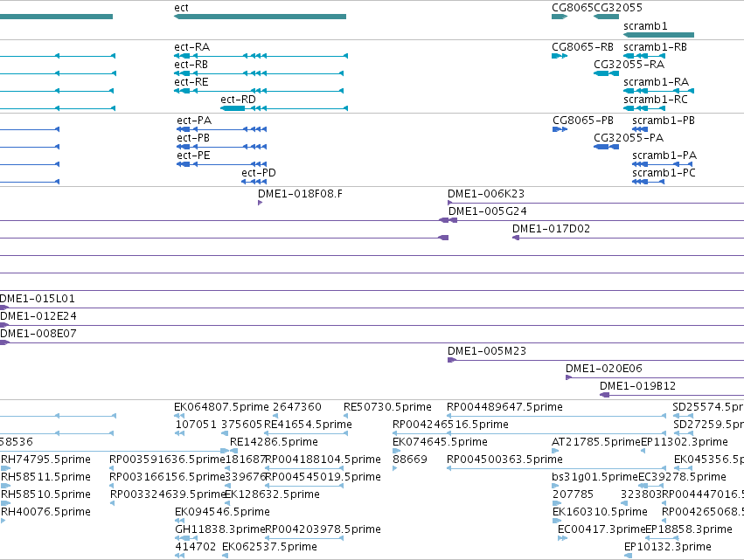Image resolution: width=744 pixels, height=560 pixels.
Task: Click EST RE41654.5prime
Action: tap(308, 425)
